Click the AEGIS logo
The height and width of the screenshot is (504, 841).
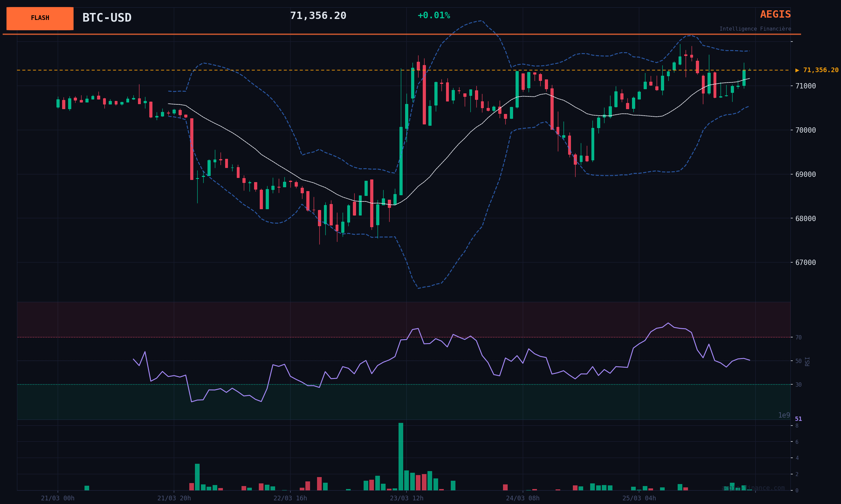pos(775,15)
